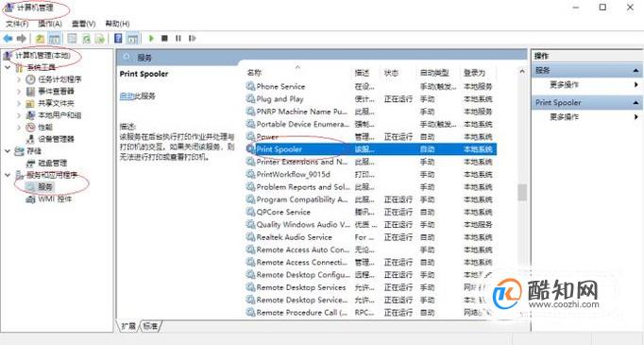The image size is (644, 345).
Task: Open 更多操作 under 服务 actions
Action: click(565, 85)
